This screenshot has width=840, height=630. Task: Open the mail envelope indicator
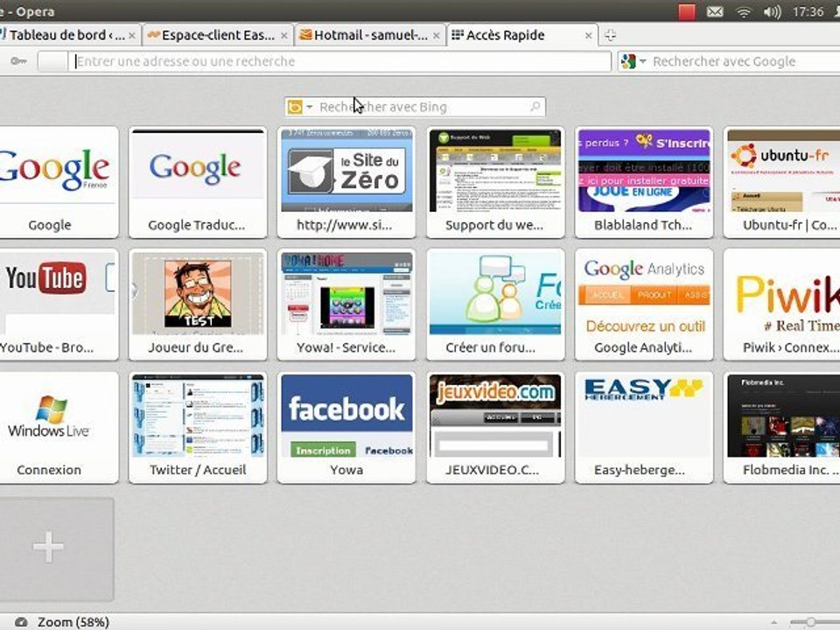[x=715, y=11]
